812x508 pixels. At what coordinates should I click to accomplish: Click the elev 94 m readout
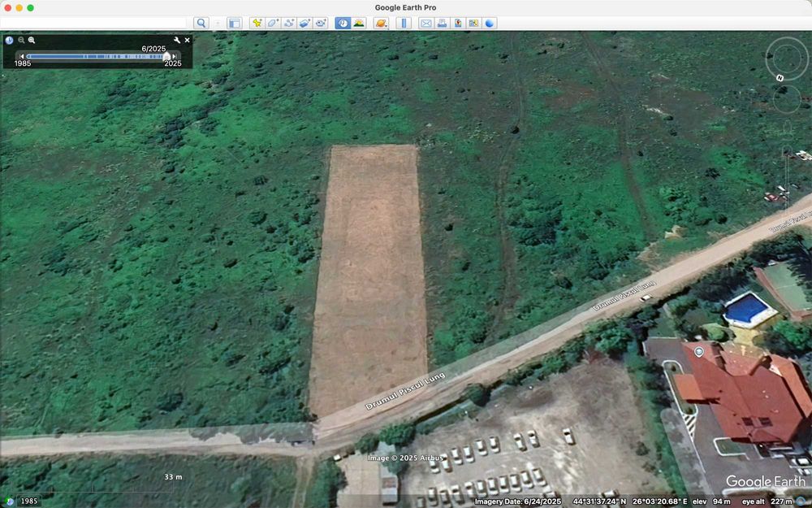(711, 501)
